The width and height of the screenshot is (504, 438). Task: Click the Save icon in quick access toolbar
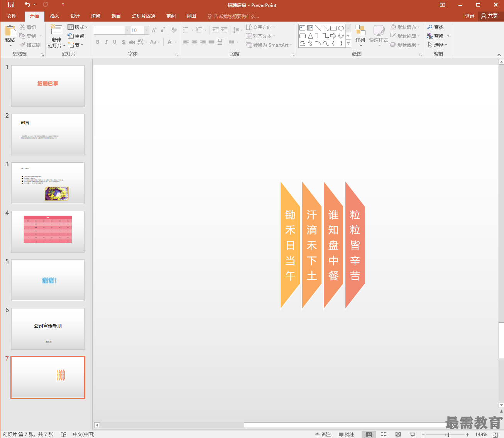click(11, 5)
